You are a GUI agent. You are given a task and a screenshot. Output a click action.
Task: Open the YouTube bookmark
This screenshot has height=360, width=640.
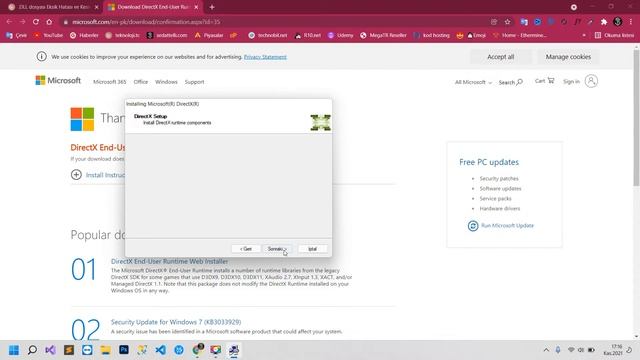pos(48,36)
